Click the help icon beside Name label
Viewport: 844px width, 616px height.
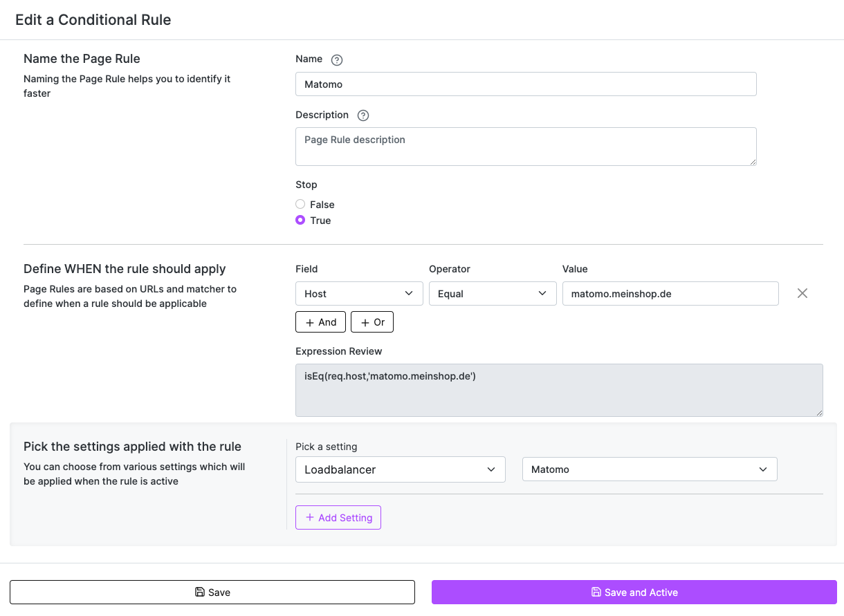[x=337, y=60]
